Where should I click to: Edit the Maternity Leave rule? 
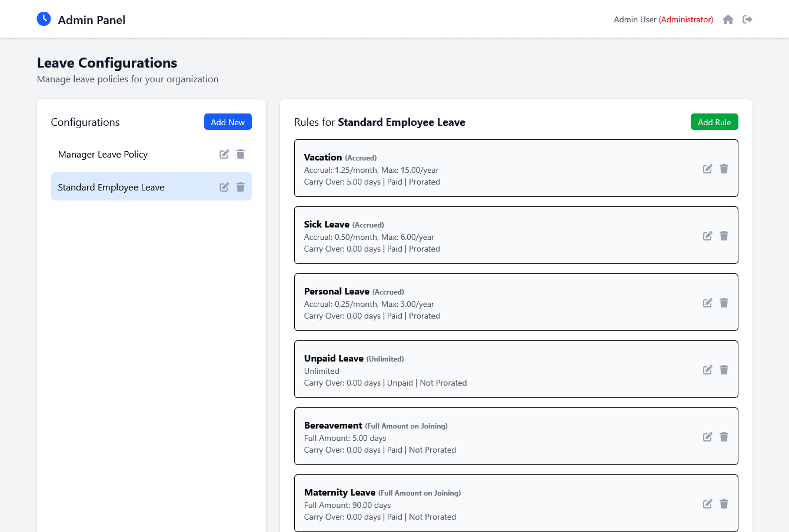(708, 504)
